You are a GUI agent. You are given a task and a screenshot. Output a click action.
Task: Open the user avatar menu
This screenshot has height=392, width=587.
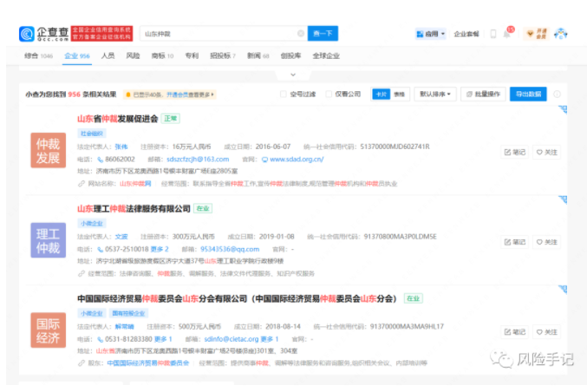coord(560,34)
